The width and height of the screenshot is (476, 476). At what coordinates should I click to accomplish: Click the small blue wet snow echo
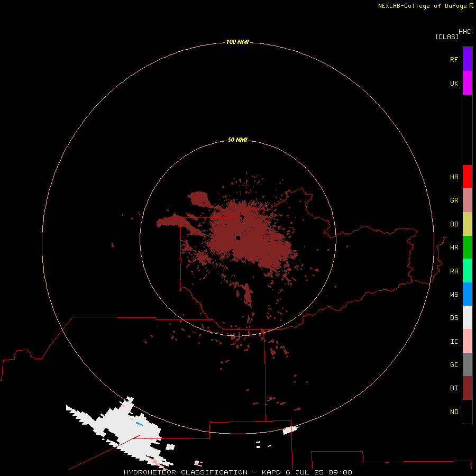point(139,424)
